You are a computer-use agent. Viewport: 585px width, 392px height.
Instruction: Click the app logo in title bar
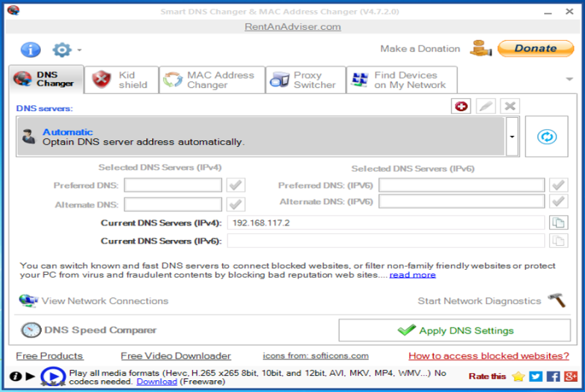coord(13,10)
